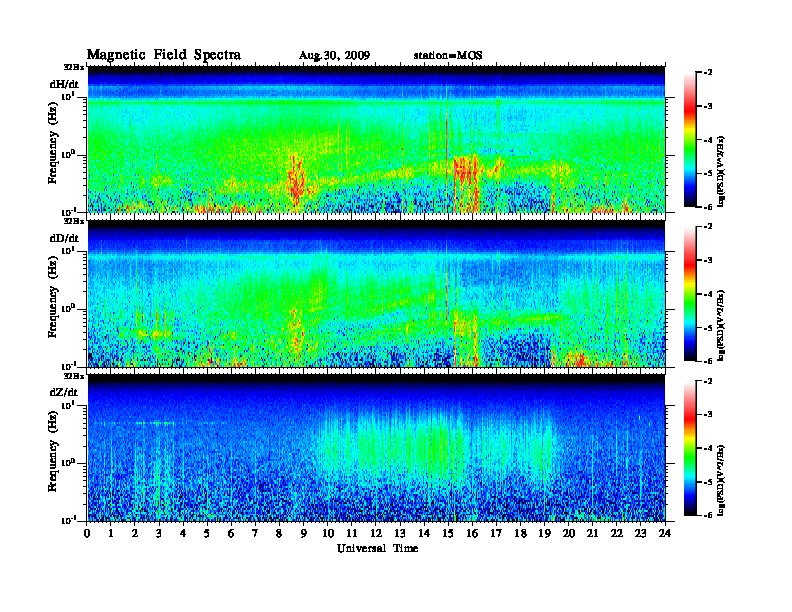Click hour 11 on the Universal Time axis
The height and width of the screenshot is (612, 792).
tap(352, 533)
